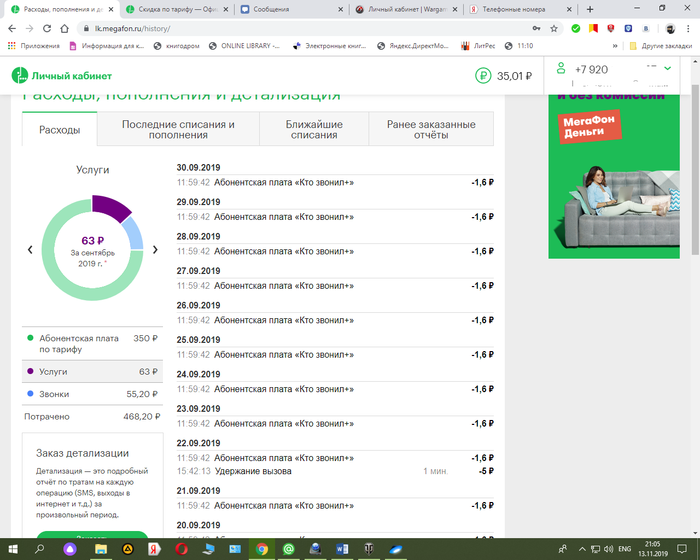This screenshot has width=700, height=560.
Task: Go to previous month with left chart arrow
Action: pyautogui.click(x=30, y=249)
